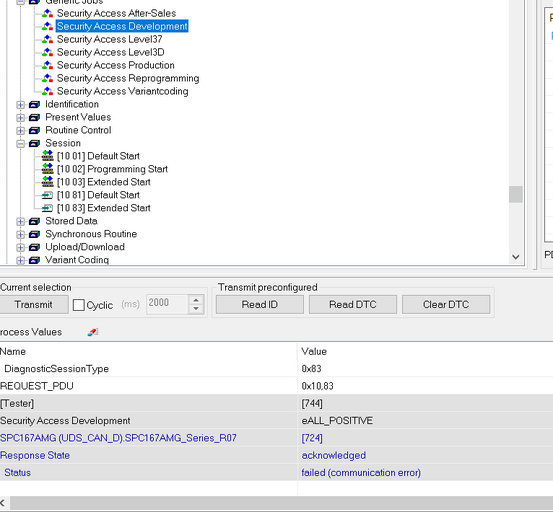The height and width of the screenshot is (512, 553).
Task: Increase cyclic interval with the up arrow
Action: pyautogui.click(x=196, y=300)
